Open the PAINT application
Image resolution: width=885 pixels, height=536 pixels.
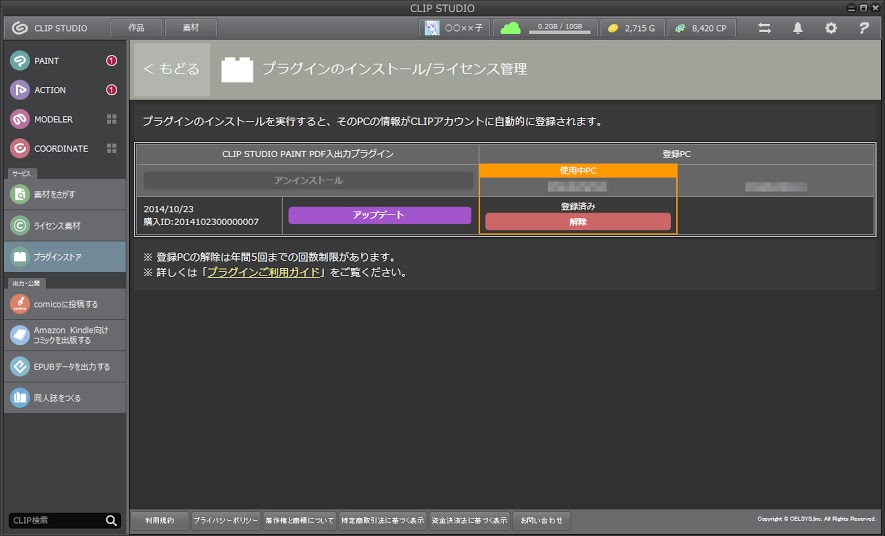click(x=34, y=60)
